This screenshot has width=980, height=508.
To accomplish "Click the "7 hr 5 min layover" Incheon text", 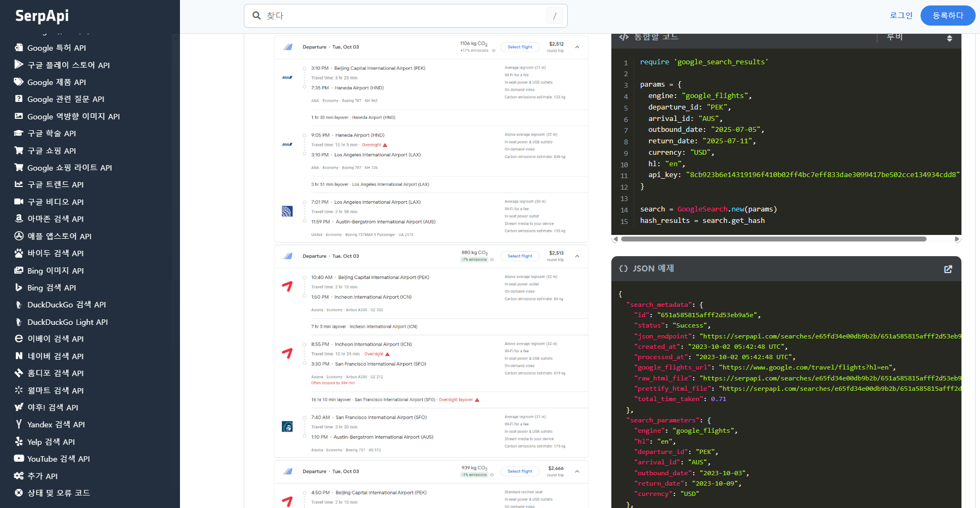I will pos(364,327).
